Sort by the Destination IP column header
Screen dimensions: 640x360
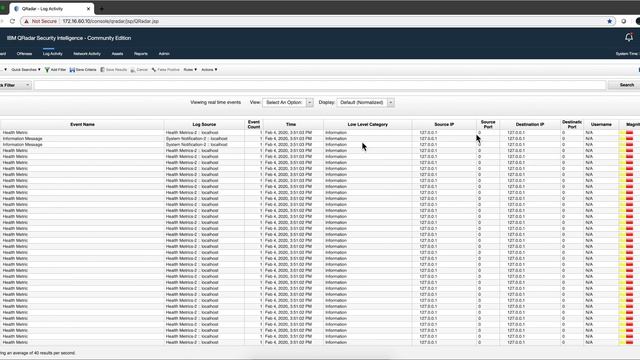tap(530, 124)
